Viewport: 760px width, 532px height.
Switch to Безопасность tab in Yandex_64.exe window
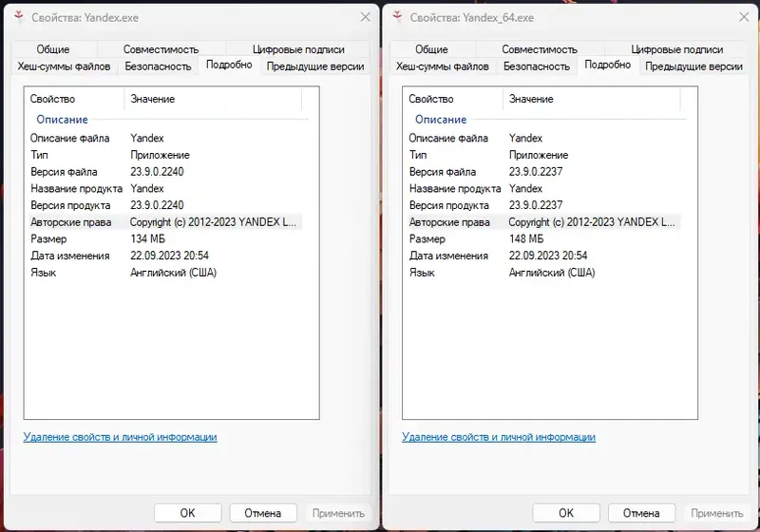[537, 66]
